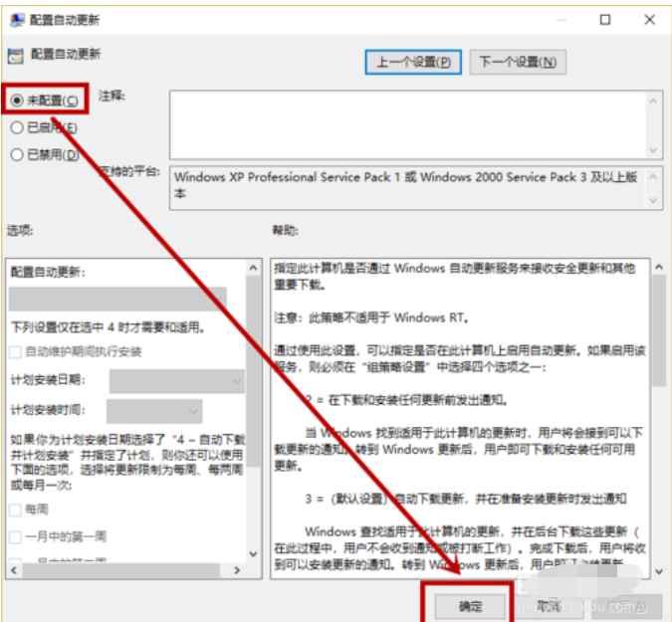Click the help panel scroll-up arrow
672x622 pixels.
(658, 268)
